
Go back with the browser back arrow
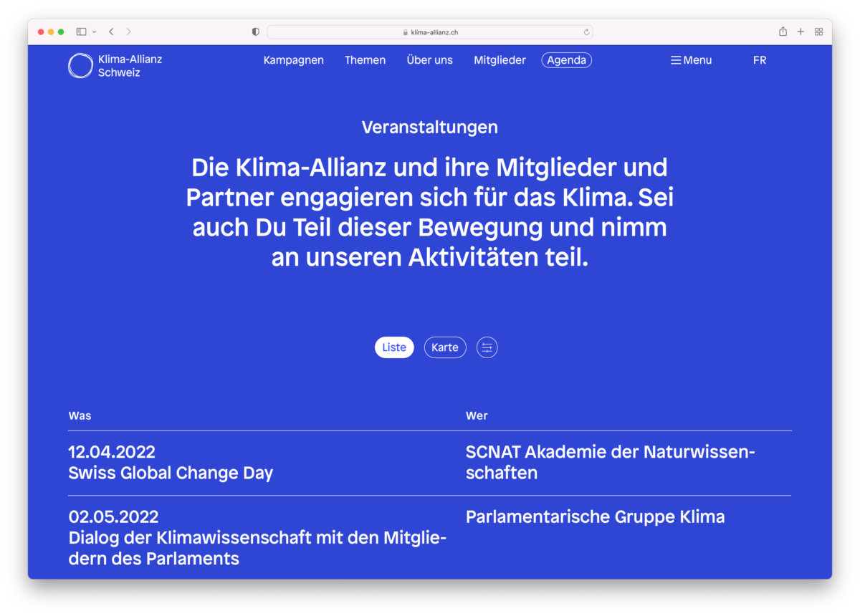click(x=111, y=32)
